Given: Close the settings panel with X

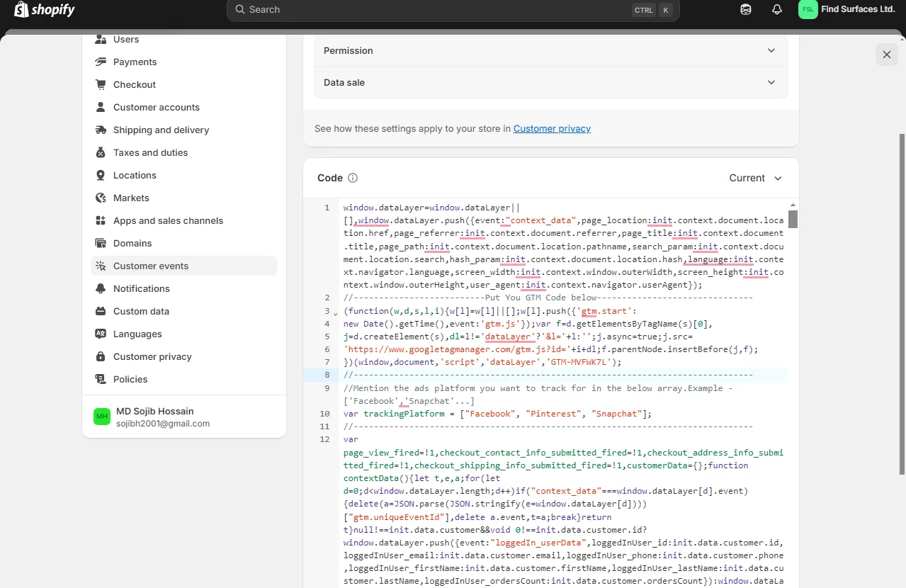Looking at the screenshot, I should 887,55.
